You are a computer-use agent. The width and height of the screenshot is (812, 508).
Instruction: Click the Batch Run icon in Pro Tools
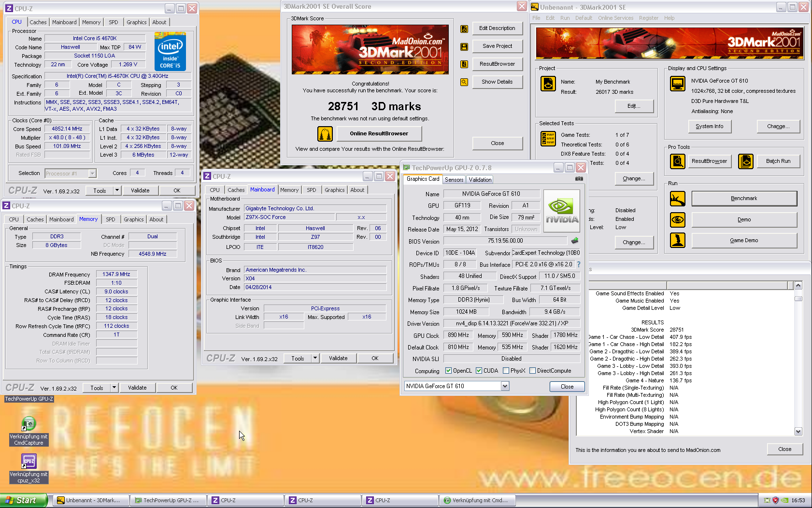pyautogui.click(x=746, y=161)
